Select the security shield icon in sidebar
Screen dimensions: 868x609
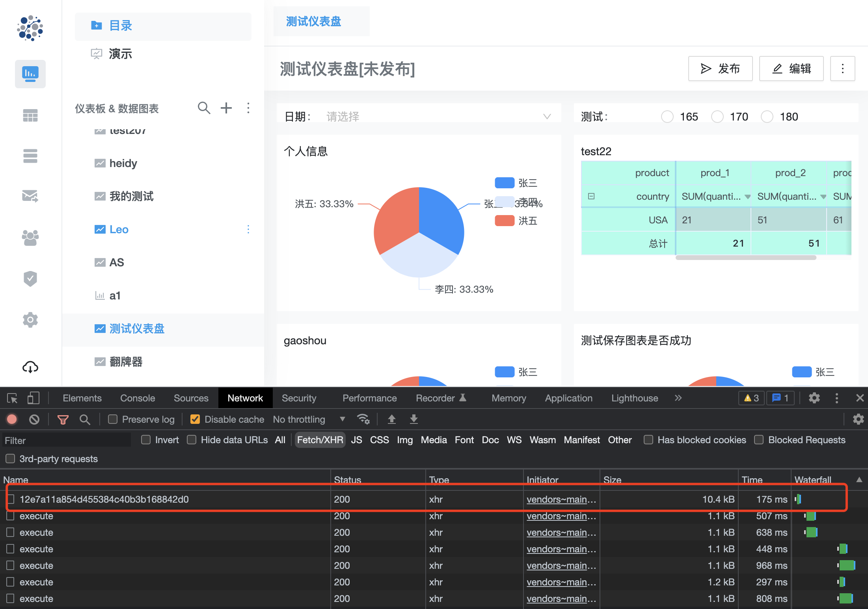pos(30,279)
